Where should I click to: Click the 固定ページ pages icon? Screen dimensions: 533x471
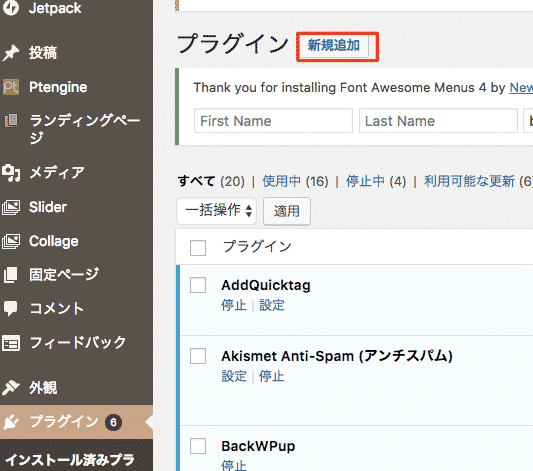(11, 275)
